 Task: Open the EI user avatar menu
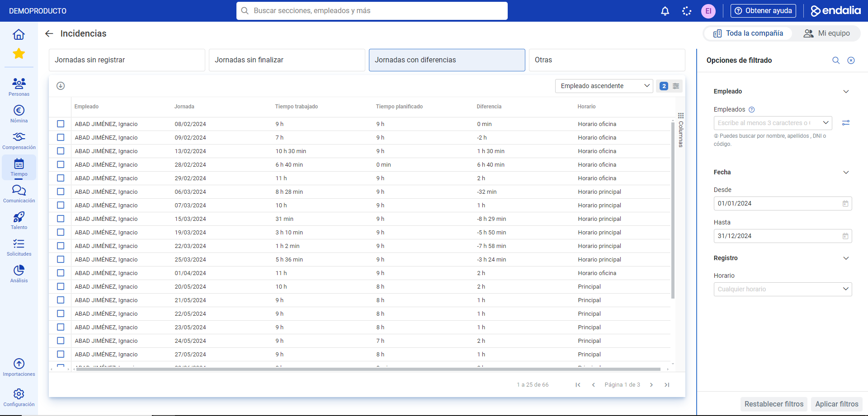[708, 11]
